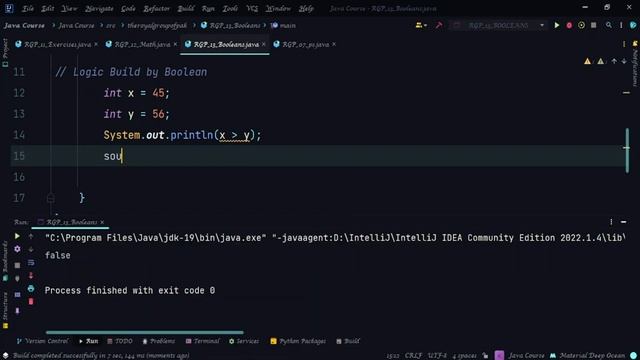Toggle scroll to end in Run console
Image resolution: width=640 pixels, height=360 pixels.
(31, 276)
